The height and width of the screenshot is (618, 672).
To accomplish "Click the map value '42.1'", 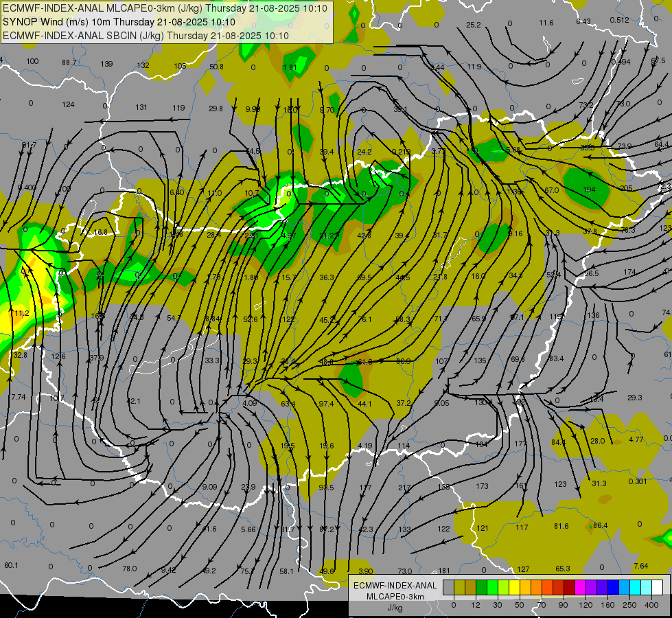I will [133, 402].
